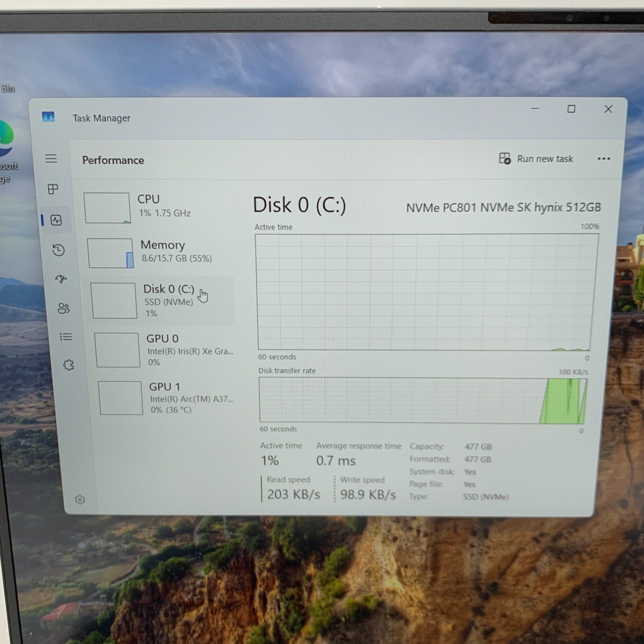
Task: Open the App history icon
Action: pyautogui.click(x=59, y=250)
